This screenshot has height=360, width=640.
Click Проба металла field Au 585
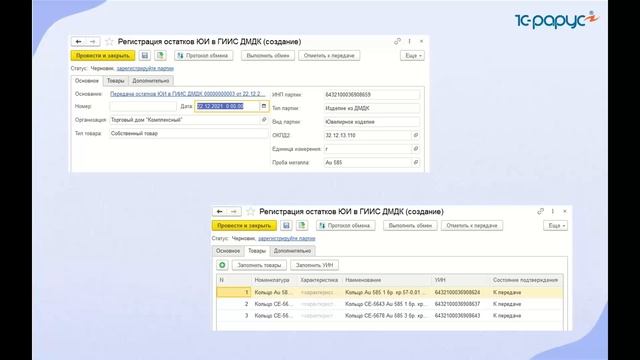point(367,162)
